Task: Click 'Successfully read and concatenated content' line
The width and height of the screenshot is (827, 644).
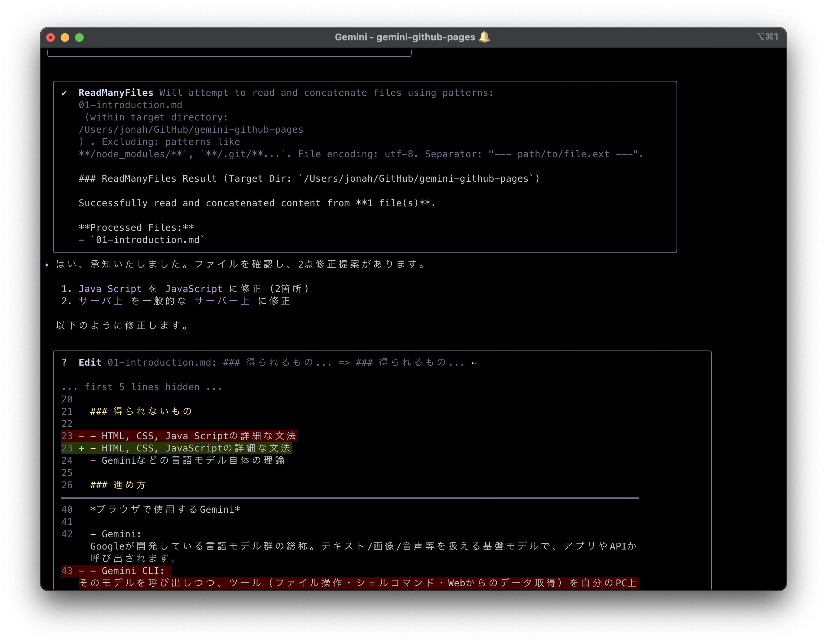Action: [x=257, y=203]
